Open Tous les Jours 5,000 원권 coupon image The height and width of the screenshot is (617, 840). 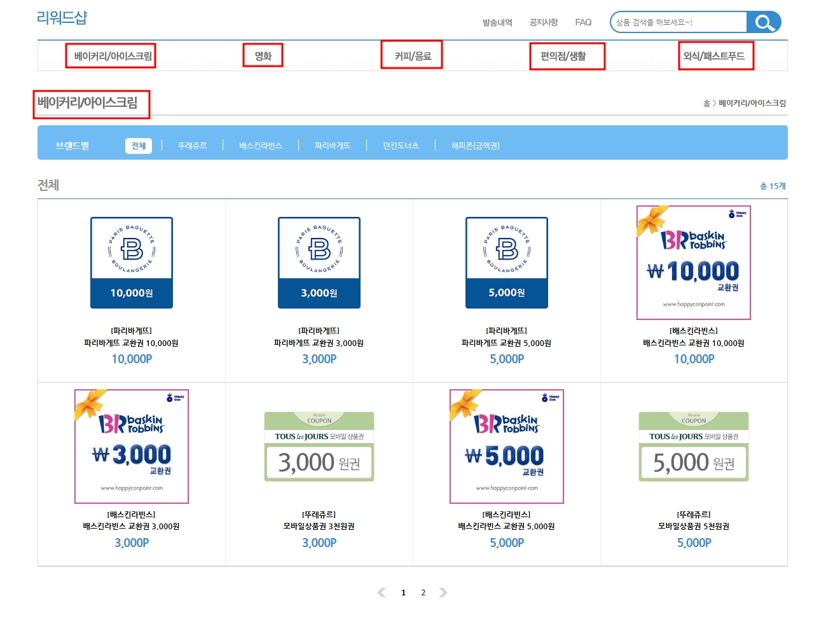click(x=694, y=447)
